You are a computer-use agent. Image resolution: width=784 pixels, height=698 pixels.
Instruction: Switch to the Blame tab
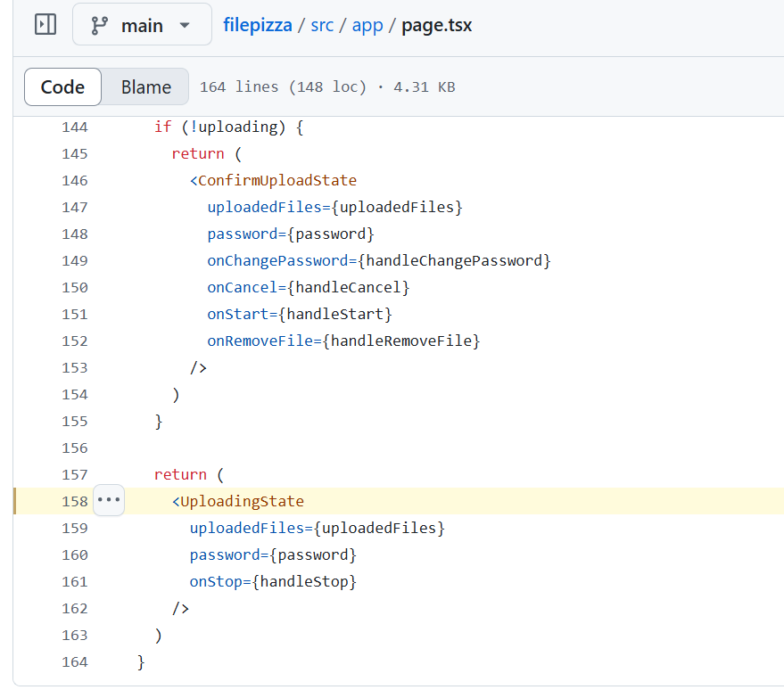(144, 86)
